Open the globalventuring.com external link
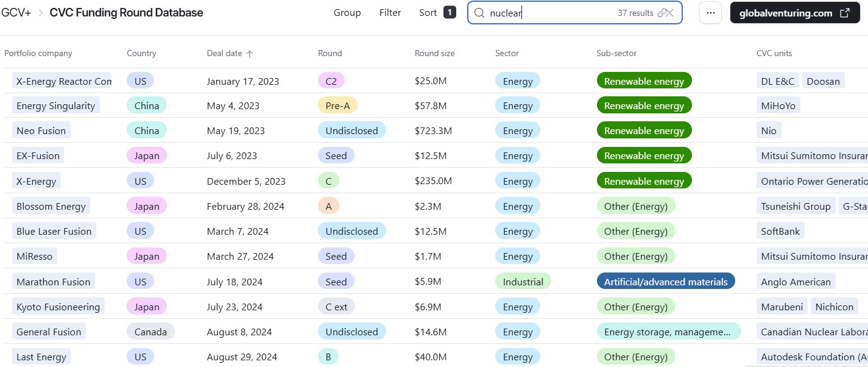Viewport: 868px width, 367px height. (794, 13)
